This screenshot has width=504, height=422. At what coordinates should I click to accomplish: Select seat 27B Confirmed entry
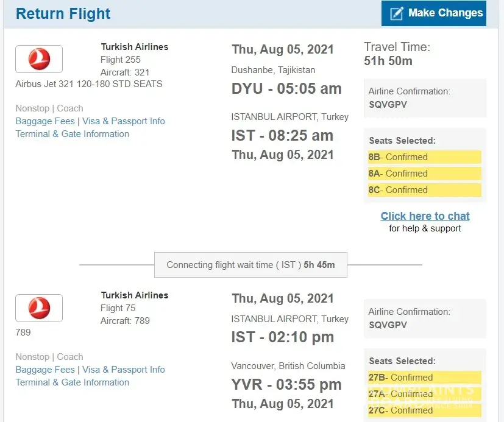tap(424, 378)
